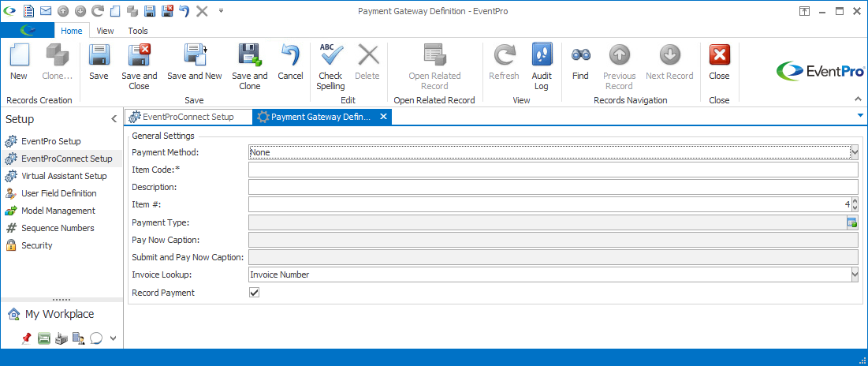This screenshot has width=868, height=366.
Task: Click quick access gray X delete icon
Action: [202, 10]
